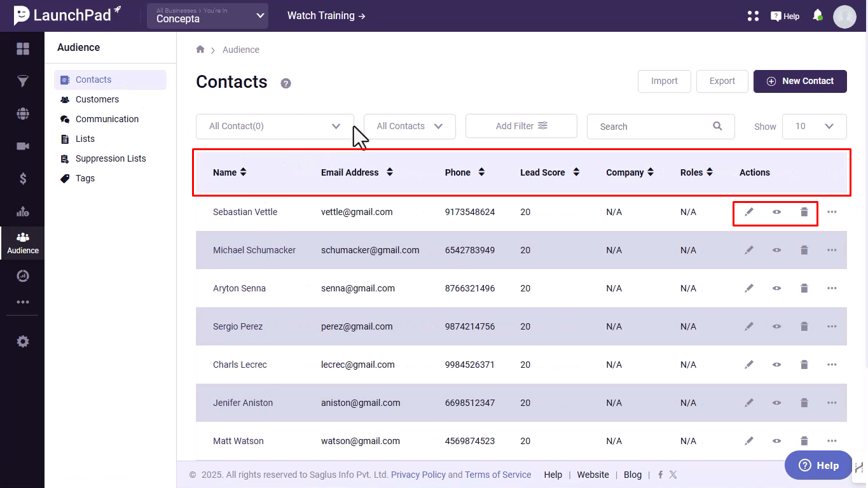The height and width of the screenshot is (488, 868).
Task: Open the settings gear in sidebar
Action: point(23,342)
